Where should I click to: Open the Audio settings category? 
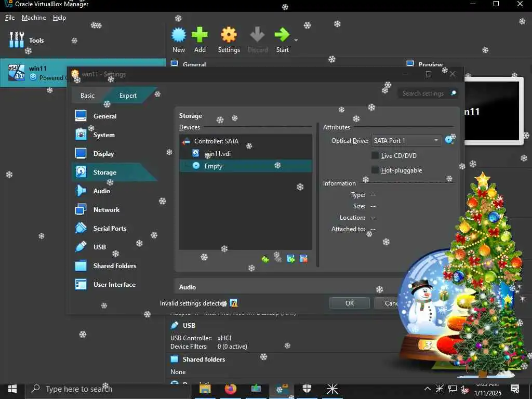pos(101,191)
